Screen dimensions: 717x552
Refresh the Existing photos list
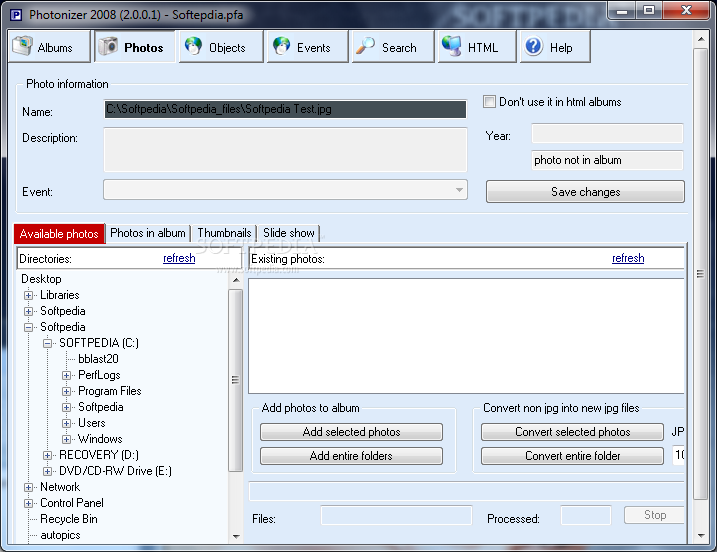[628, 258]
